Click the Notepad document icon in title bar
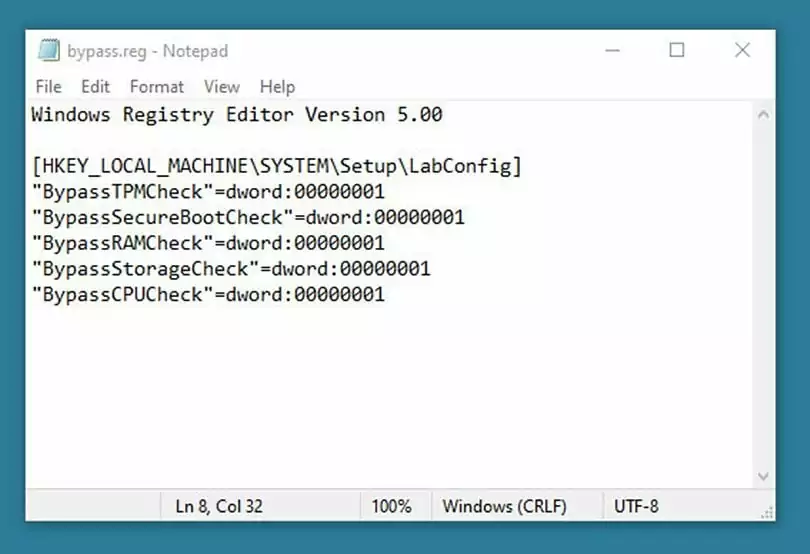Image resolution: width=810 pixels, height=554 pixels. [x=48, y=50]
